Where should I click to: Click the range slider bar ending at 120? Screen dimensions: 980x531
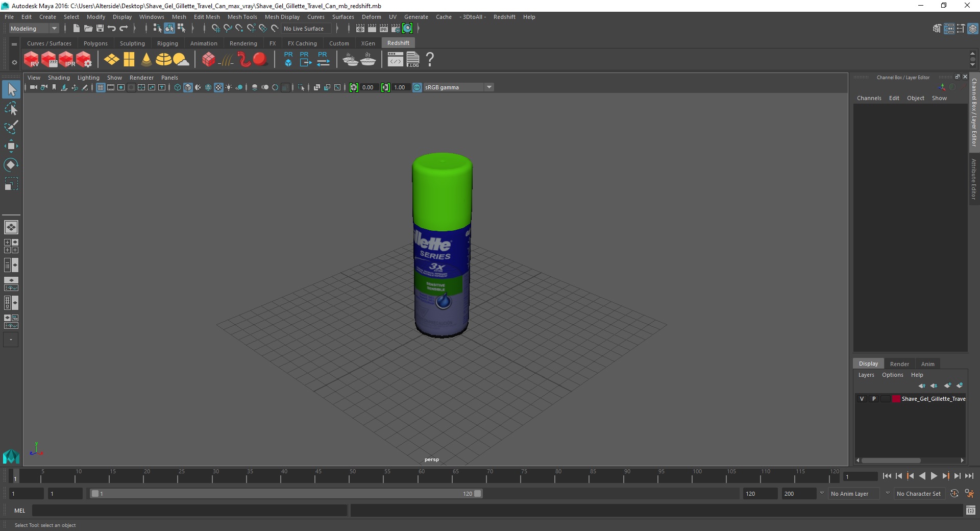286,494
